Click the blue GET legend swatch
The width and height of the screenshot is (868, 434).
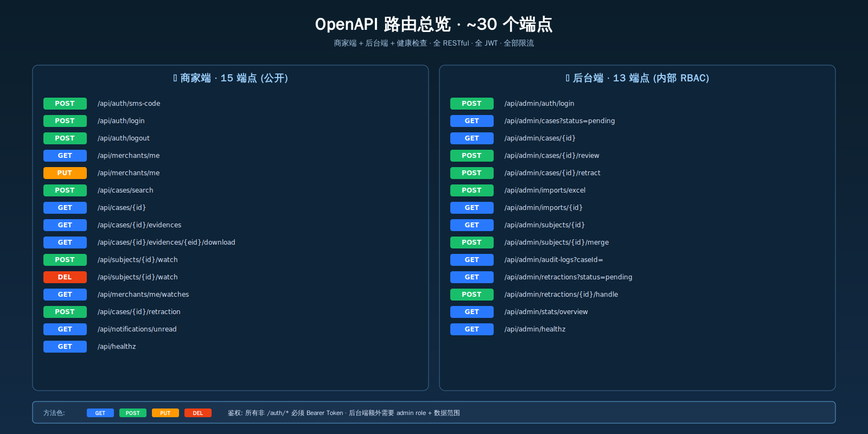[x=100, y=413]
